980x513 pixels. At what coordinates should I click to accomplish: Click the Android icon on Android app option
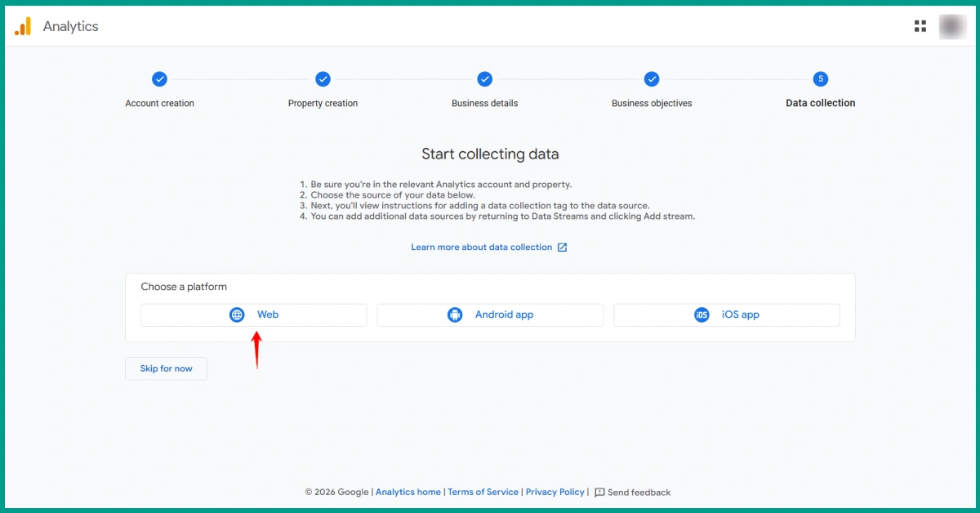point(455,314)
